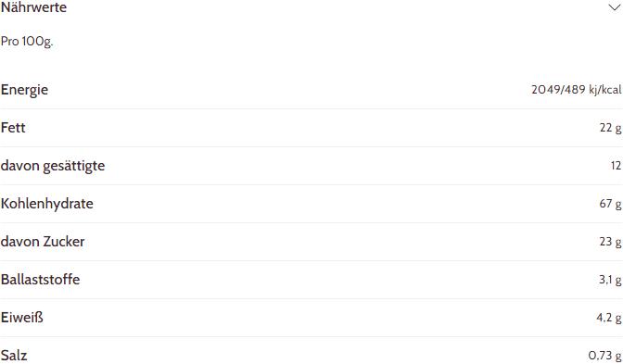623x364 pixels.
Task: Select the 3,1 g fibre value
Action: point(610,280)
